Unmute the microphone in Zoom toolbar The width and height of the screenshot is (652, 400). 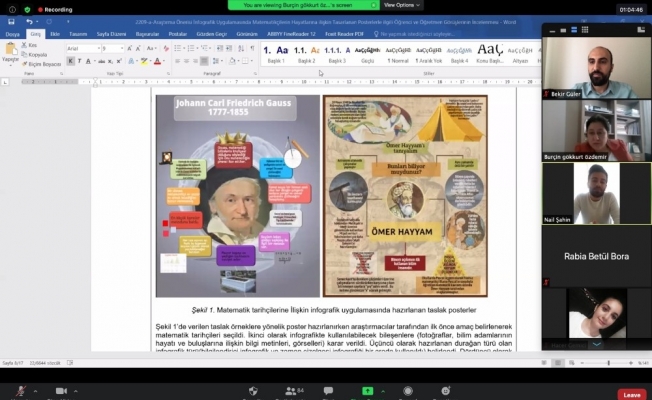pyautogui.click(x=17, y=390)
